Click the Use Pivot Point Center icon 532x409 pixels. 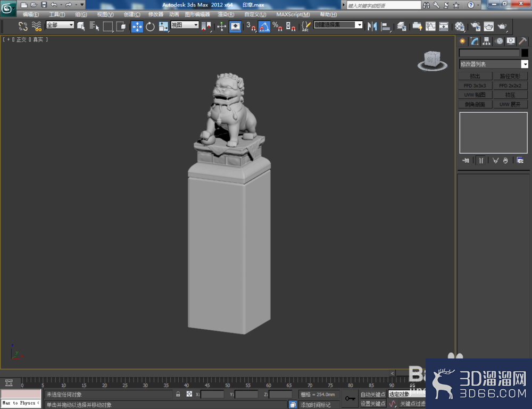(206, 27)
